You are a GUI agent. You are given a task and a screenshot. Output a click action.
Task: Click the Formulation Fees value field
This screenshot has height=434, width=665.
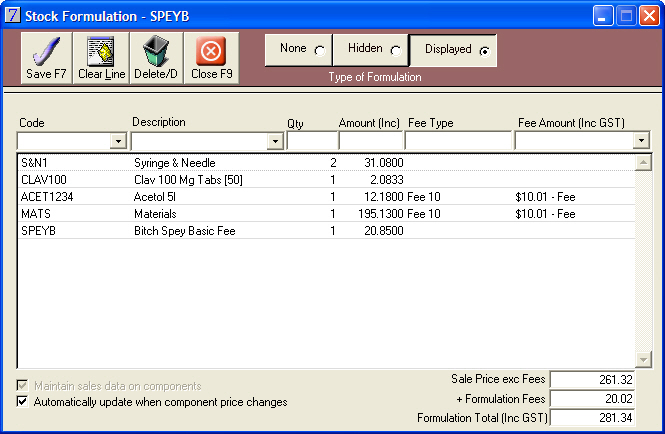(592, 399)
